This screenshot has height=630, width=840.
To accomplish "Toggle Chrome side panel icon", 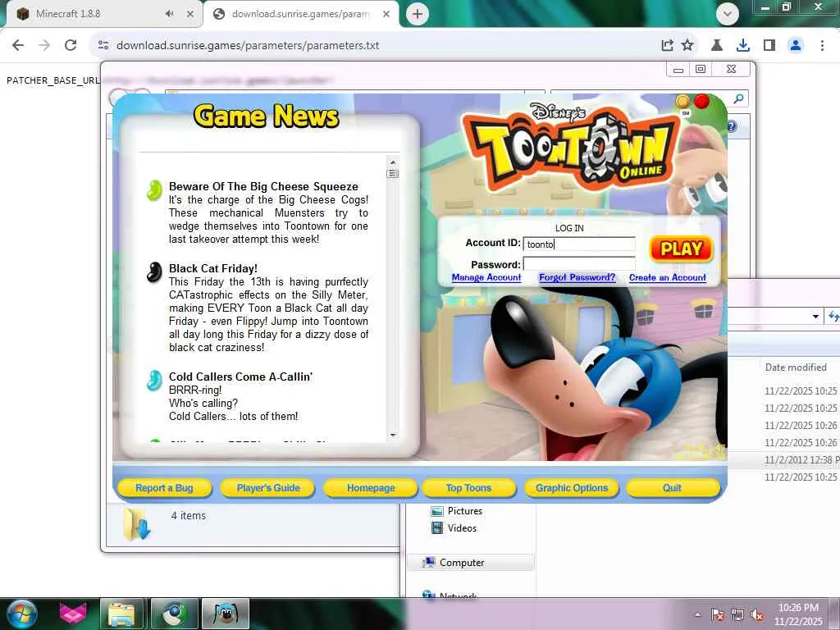I will click(769, 45).
